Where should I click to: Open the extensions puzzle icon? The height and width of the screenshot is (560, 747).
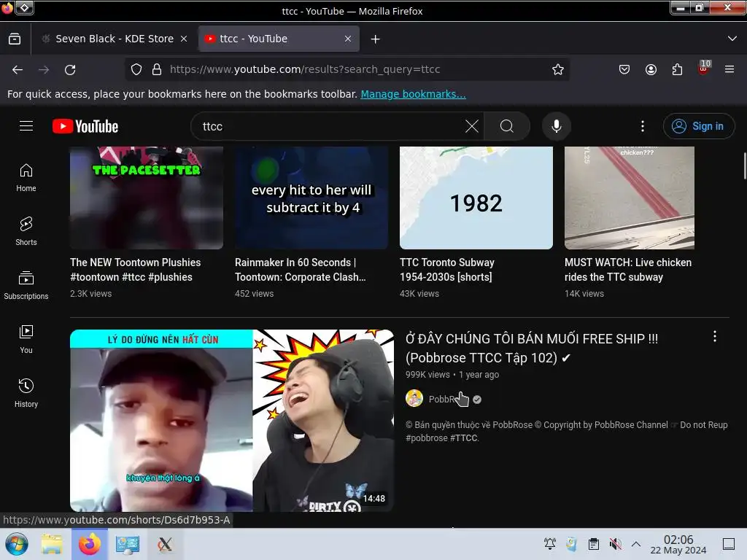click(x=677, y=69)
